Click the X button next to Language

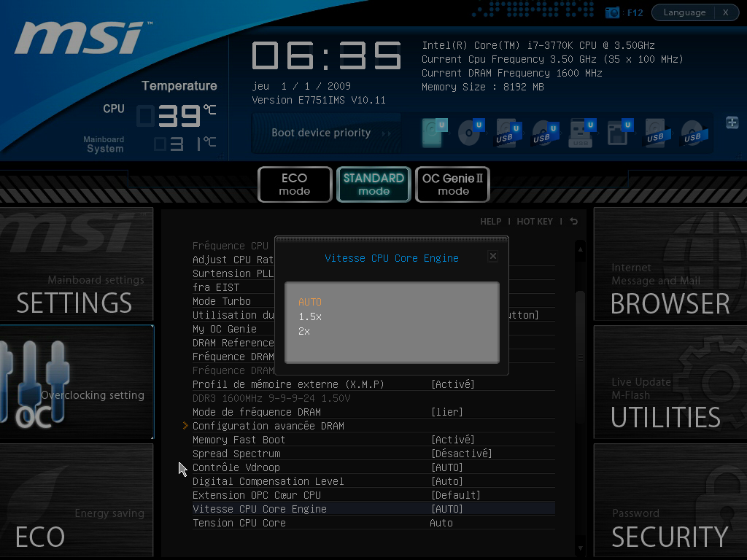[726, 12]
